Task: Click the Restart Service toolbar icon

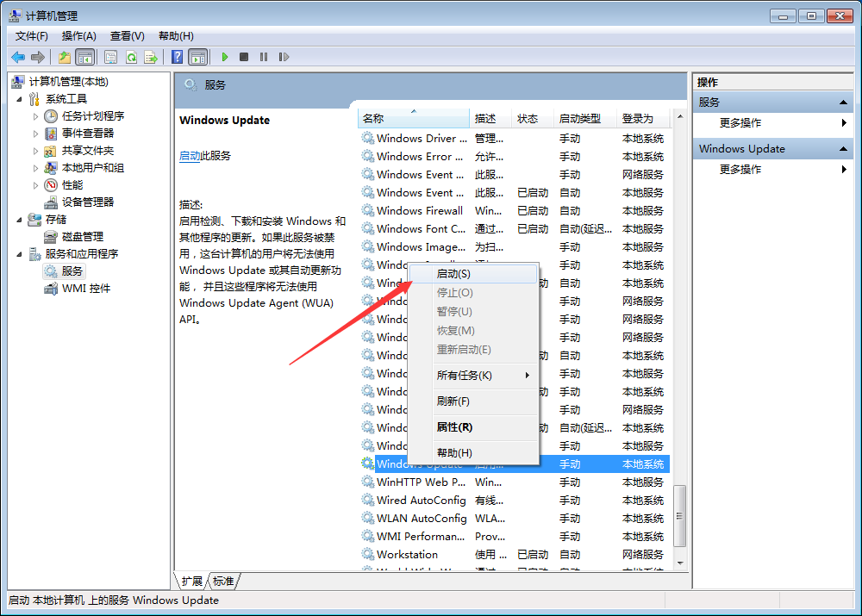Action: click(x=284, y=57)
